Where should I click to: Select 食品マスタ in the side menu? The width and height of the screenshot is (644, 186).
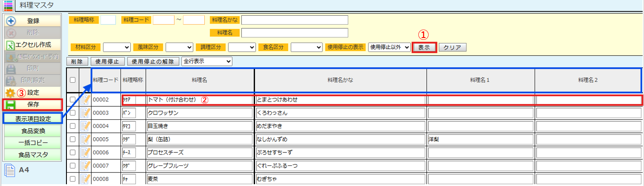(x=33, y=155)
